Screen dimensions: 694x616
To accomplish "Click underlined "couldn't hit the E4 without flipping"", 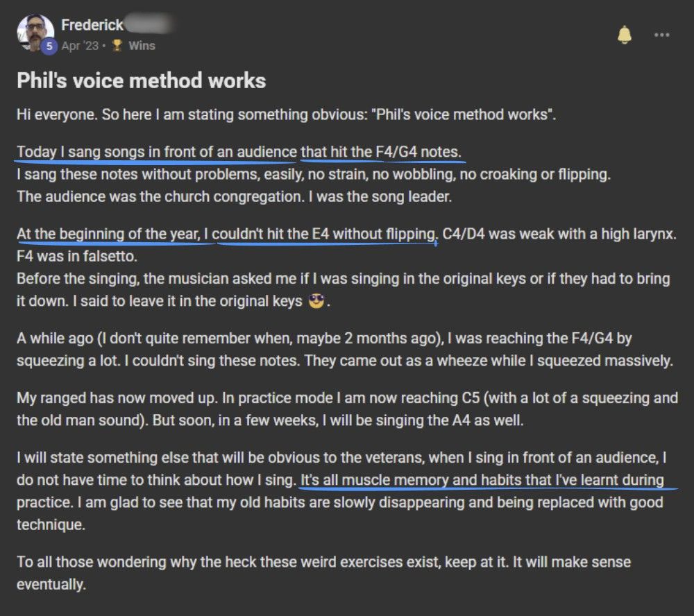I will click(324, 234).
